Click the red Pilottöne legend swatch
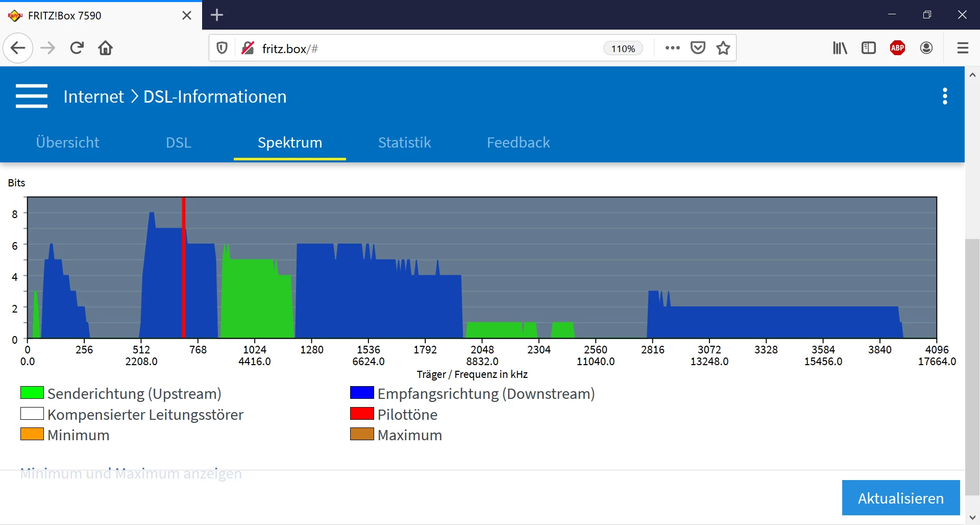Viewport: 980px width, 525px height. point(362,414)
